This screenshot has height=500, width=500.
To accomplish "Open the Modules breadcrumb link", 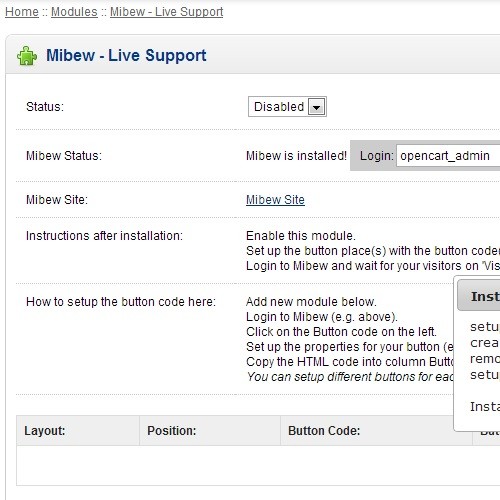I will click(x=74, y=12).
